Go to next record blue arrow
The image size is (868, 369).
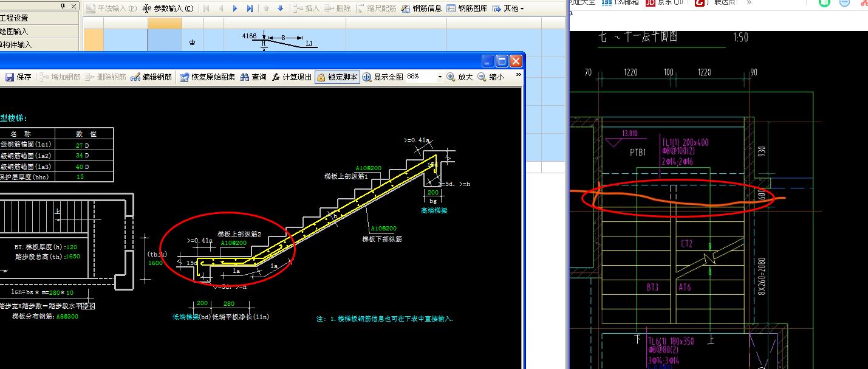[235, 9]
